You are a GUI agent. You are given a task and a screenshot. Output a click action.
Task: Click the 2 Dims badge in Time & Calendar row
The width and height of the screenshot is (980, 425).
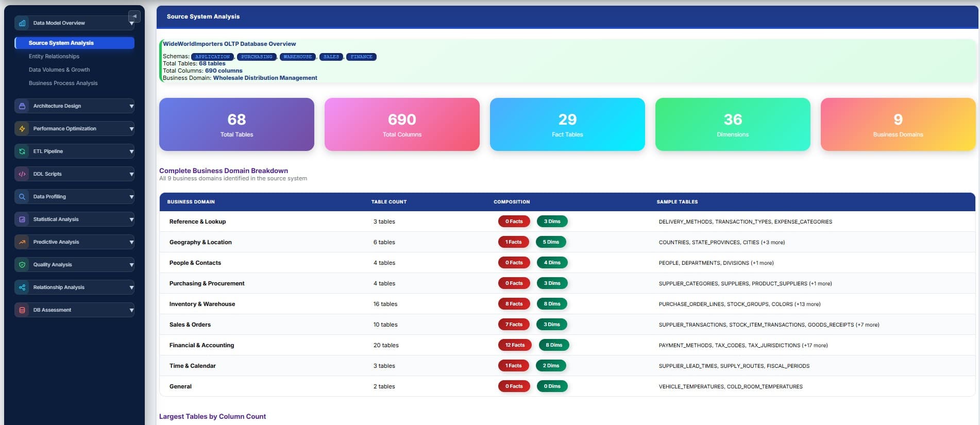coord(551,366)
